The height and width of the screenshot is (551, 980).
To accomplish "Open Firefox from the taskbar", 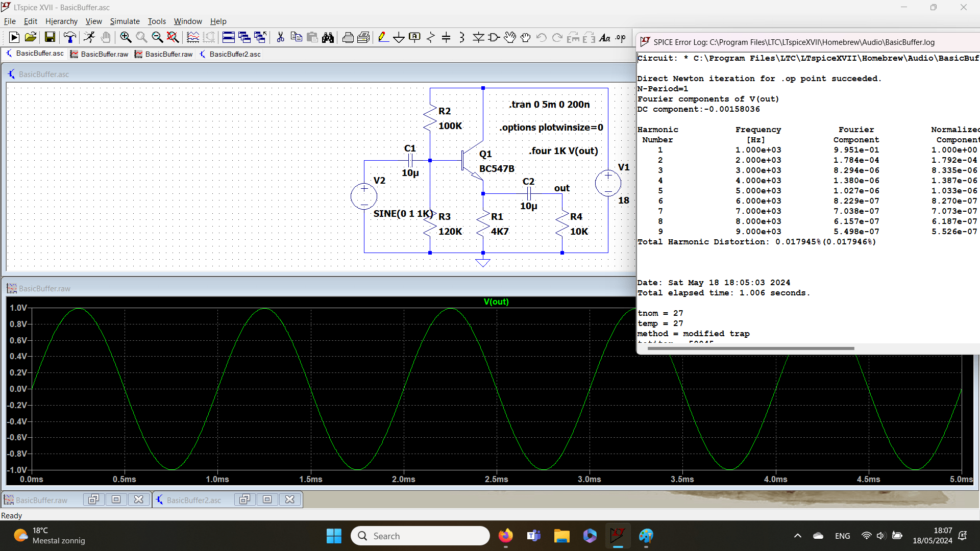I will tap(506, 536).
